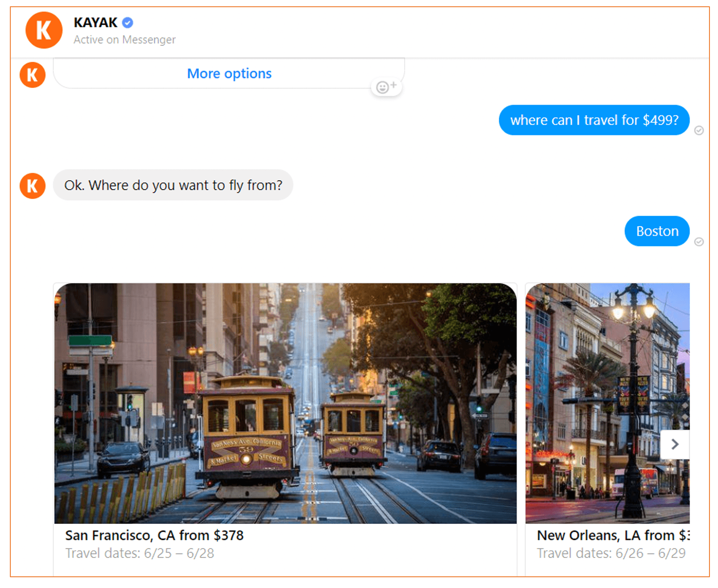Open the San Francisco cable car photo
The image size is (718, 588).
pos(285,403)
